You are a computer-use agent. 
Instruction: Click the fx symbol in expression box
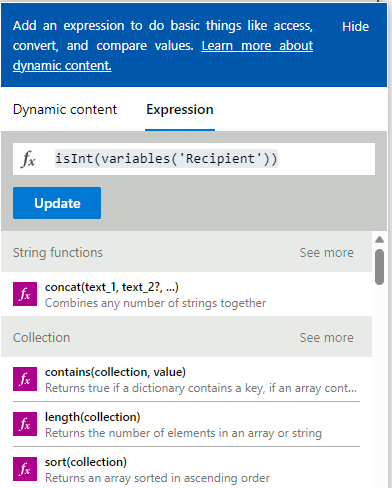click(x=28, y=159)
